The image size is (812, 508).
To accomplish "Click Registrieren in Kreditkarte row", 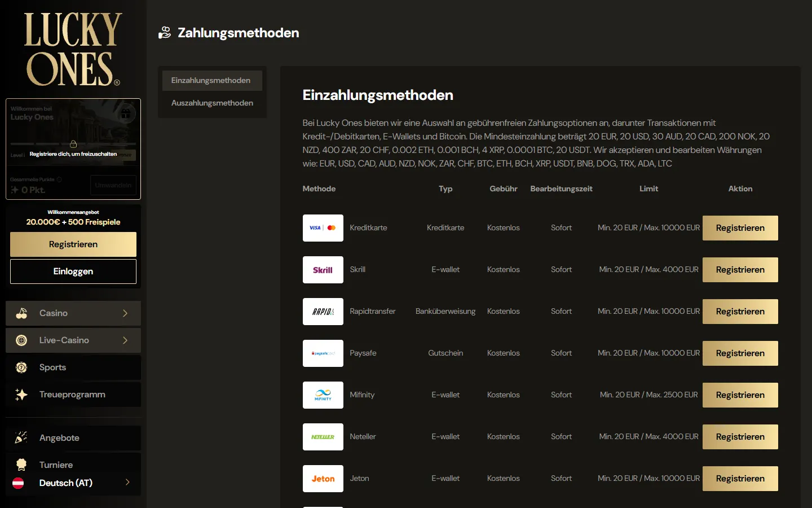I will click(740, 228).
